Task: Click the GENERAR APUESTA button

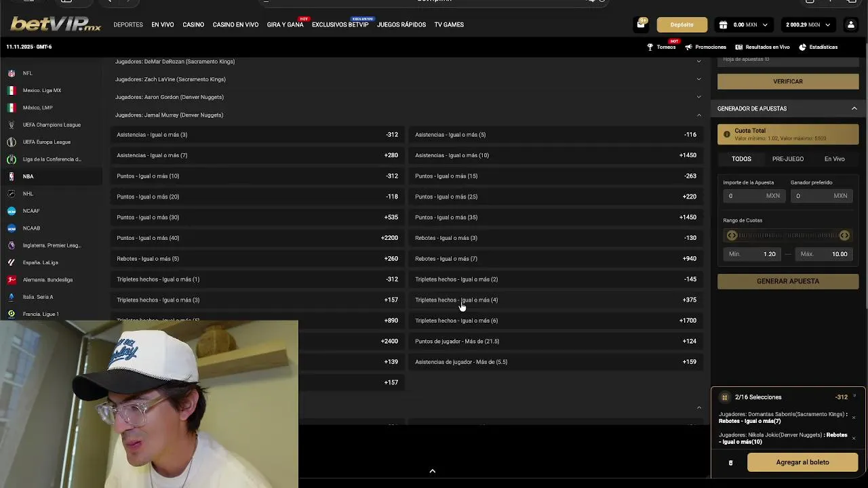Action: [788, 281]
